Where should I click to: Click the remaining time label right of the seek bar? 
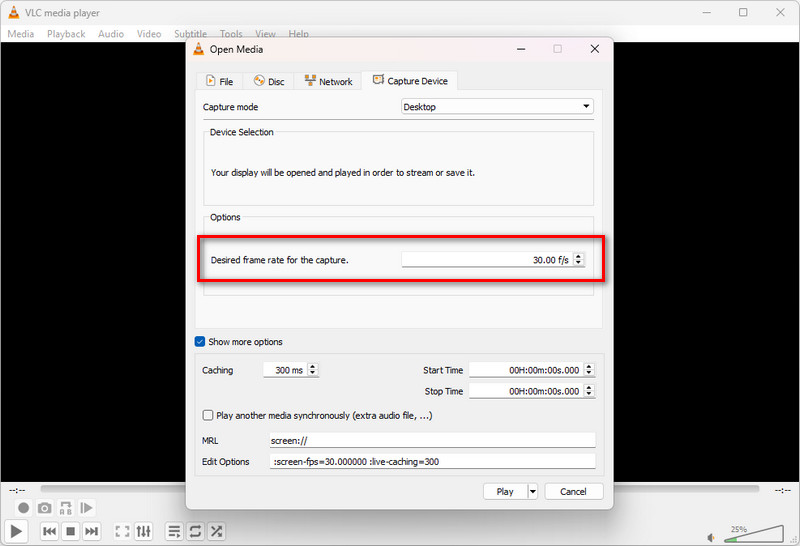tap(782, 490)
